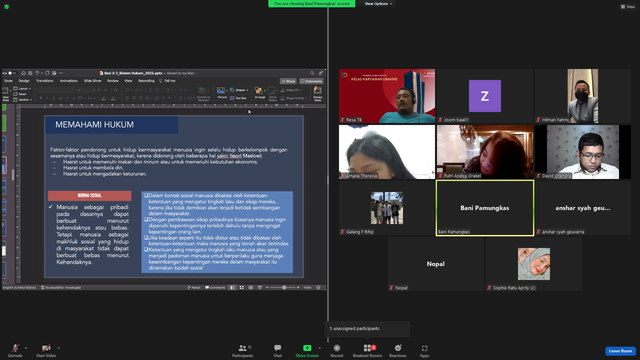The width and height of the screenshot is (640, 360).
Task: Open video options arrow next to Start Video
Action: pyautogui.click(x=58, y=348)
